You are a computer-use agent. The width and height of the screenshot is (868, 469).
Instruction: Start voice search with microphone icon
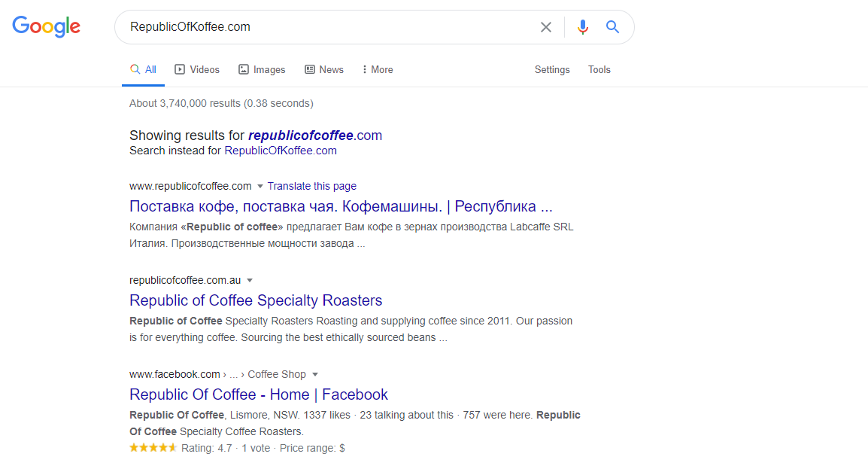(x=582, y=27)
